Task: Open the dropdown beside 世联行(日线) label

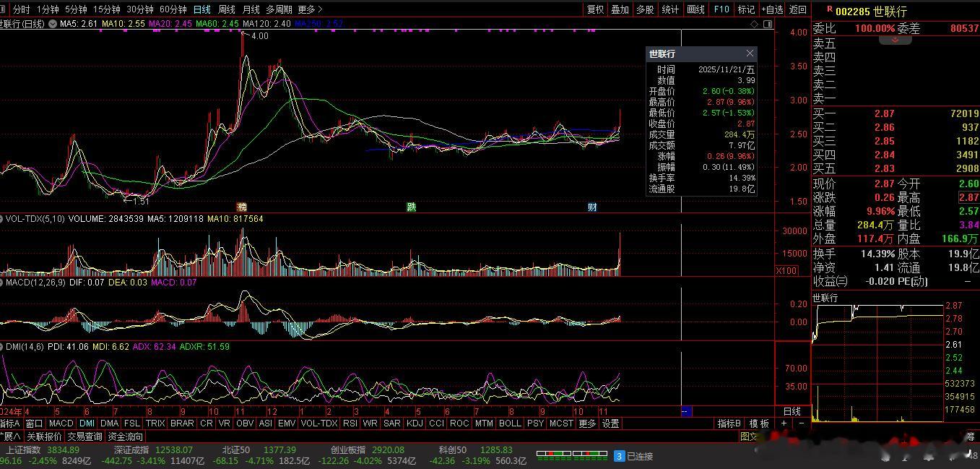Action: tap(51, 24)
